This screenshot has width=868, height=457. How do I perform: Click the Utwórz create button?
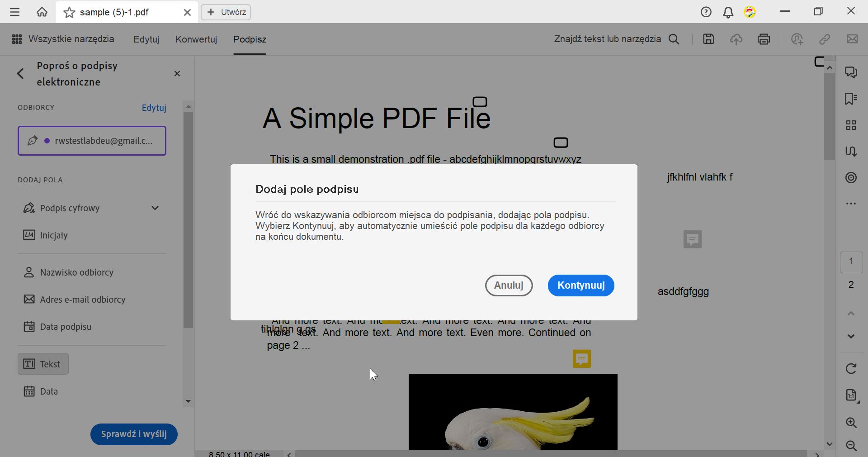(x=226, y=12)
